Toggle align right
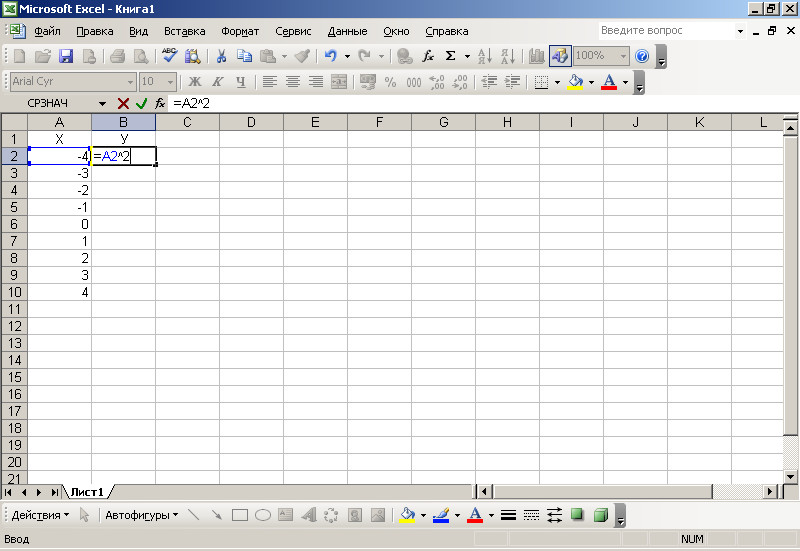Screen dimensions: 800x551 click(x=316, y=82)
